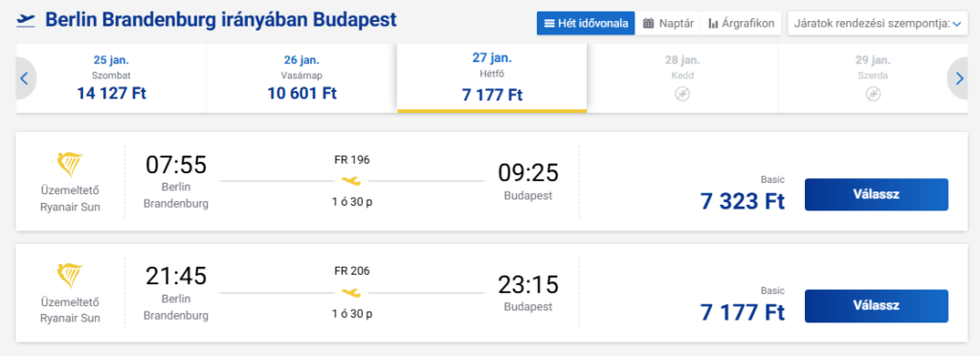Click the Ryanair harp logo on the 21:45 flight
980x356 pixels.
(70, 276)
